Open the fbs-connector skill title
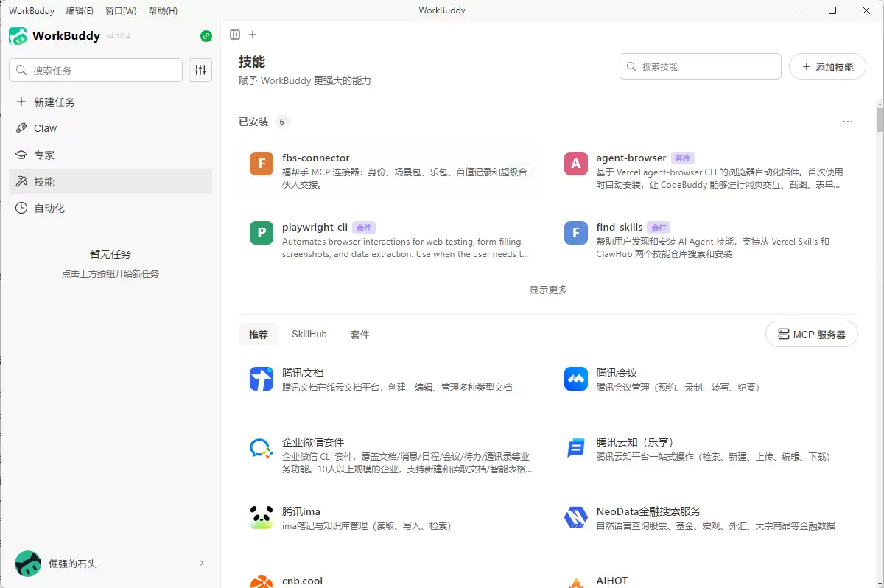 316,158
